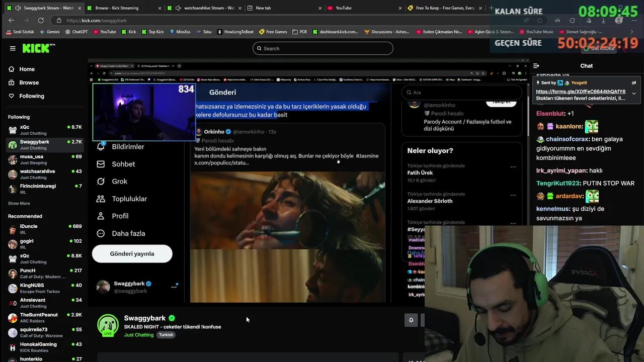Open the YouTube Music bookmark

(x=536, y=32)
